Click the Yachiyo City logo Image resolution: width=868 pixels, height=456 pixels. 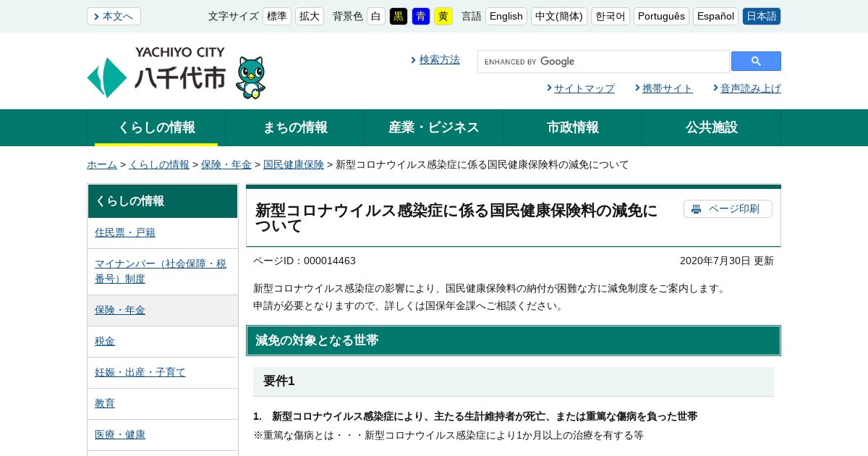click(x=156, y=72)
